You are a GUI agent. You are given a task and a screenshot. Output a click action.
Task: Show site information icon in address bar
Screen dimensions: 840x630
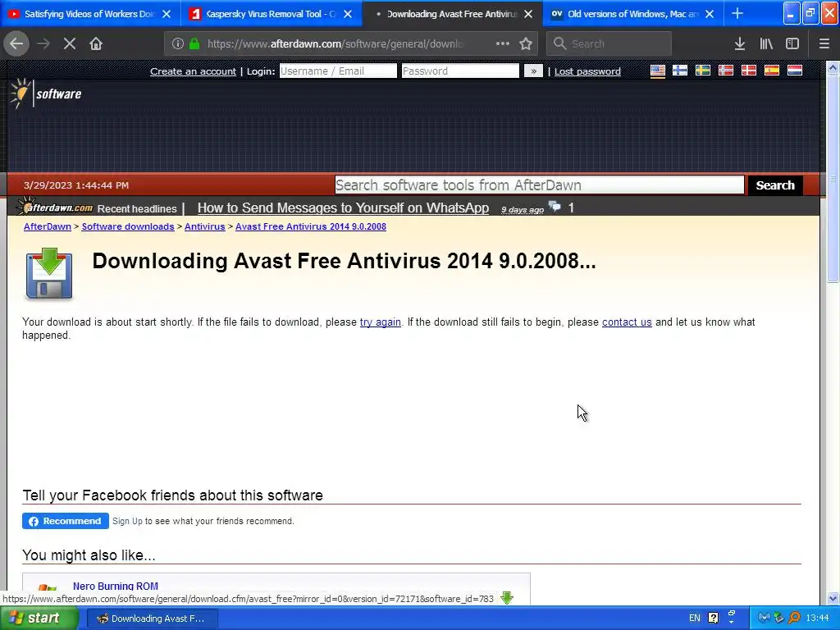click(178, 44)
